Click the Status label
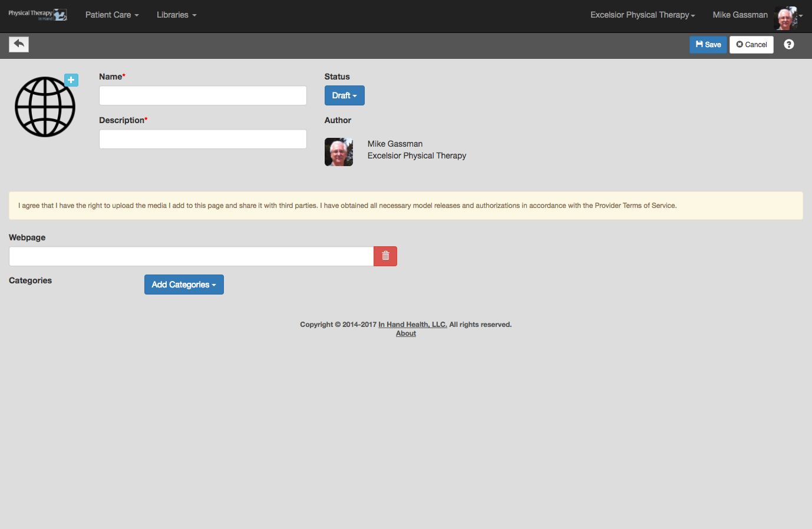 [x=337, y=77]
